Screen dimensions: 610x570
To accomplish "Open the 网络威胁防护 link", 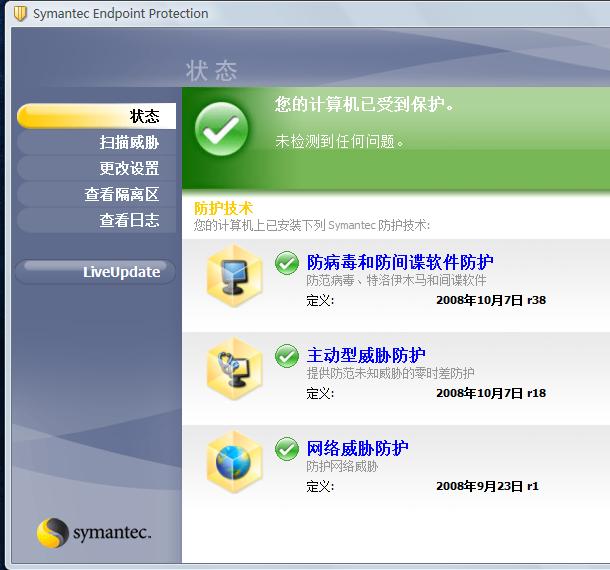I will (357, 448).
